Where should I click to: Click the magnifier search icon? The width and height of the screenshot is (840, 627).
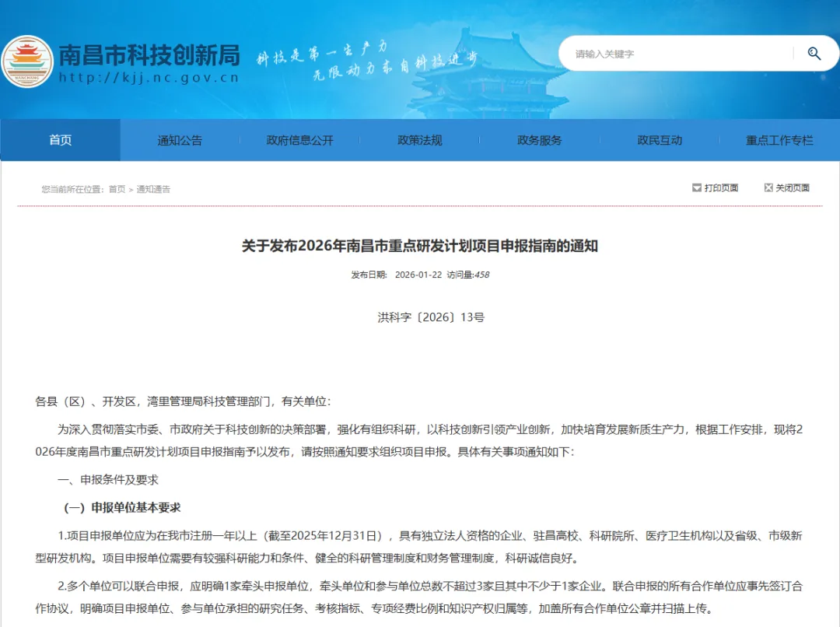click(814, 53)
